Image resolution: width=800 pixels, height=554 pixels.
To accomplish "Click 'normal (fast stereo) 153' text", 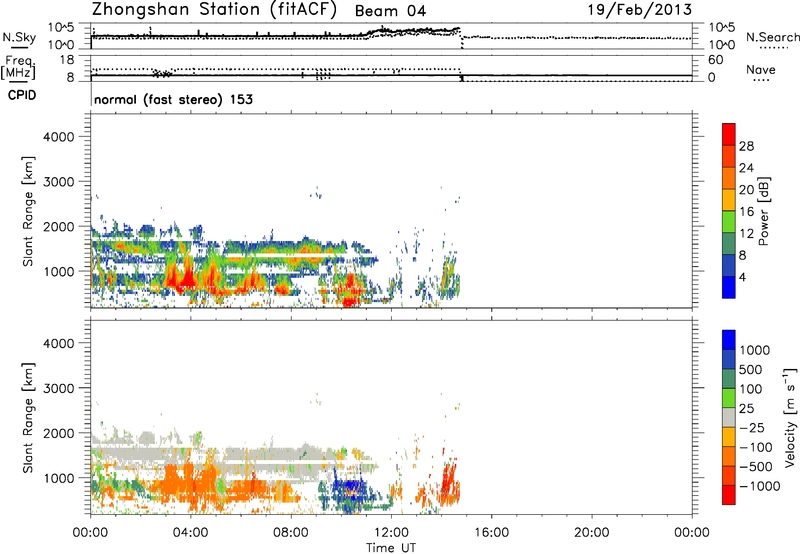I will pos(173,99).
